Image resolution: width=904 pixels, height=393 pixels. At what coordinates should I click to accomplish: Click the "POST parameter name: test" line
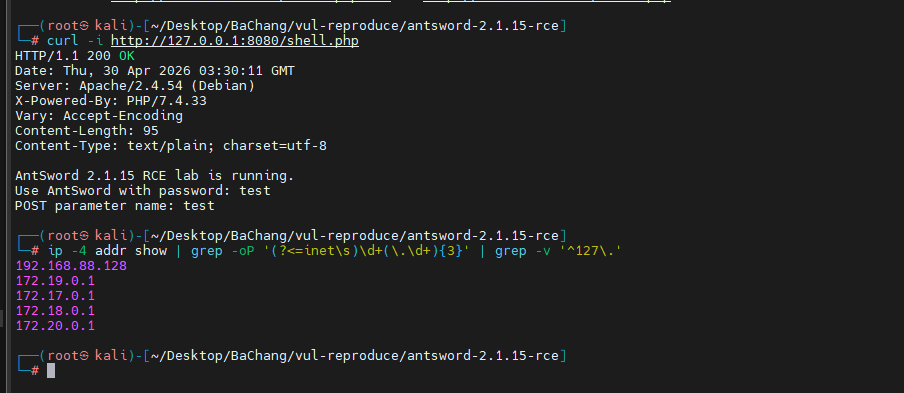pyautogui.click(x=115, y=206)
